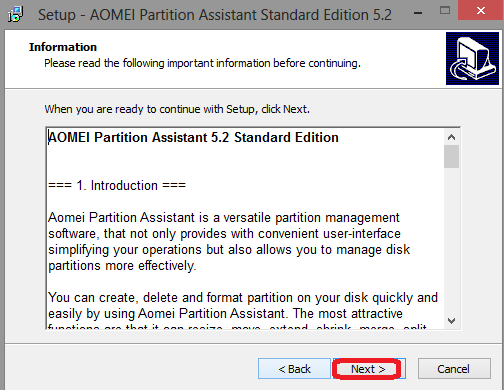Go to the next setup step
504x390 pixels.
coord(369,369)
